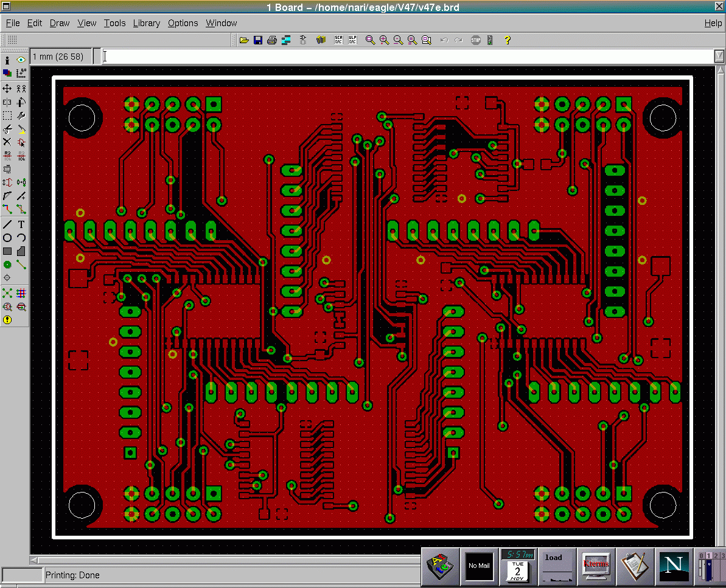Viewport: 726px width, 588px height.
Task: Open the Library menu
Action: pyautogui.click(x=146, y=23)
